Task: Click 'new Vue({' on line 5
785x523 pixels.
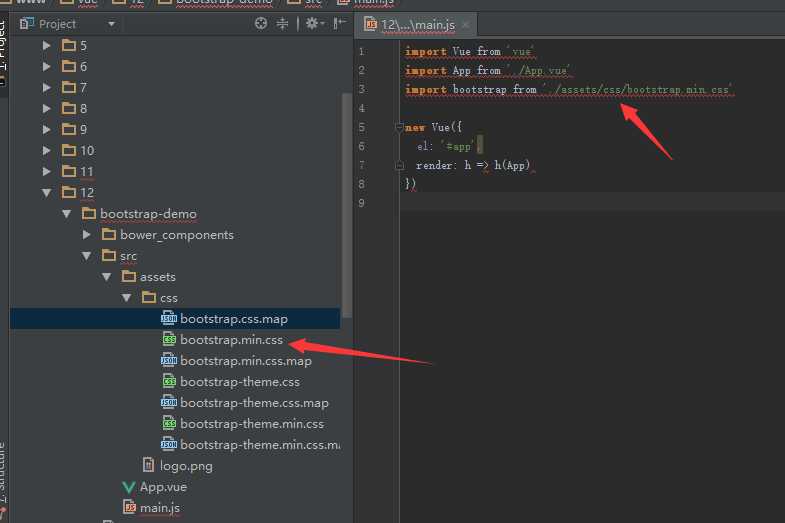Action: 434,128
